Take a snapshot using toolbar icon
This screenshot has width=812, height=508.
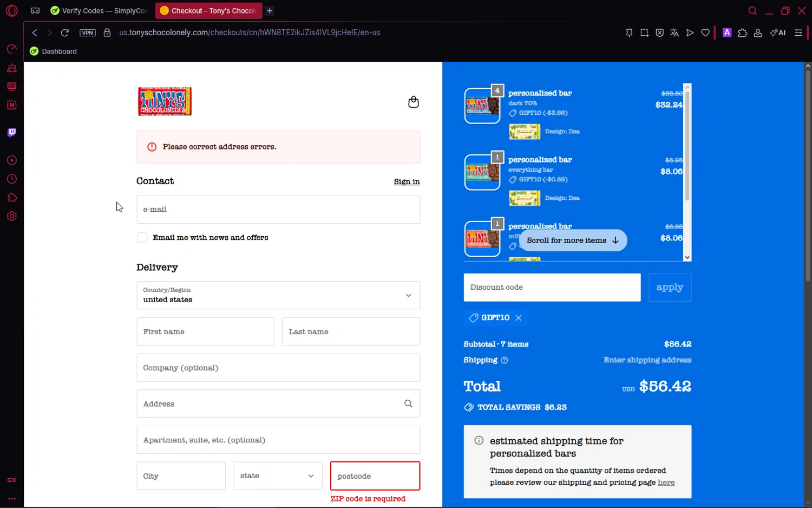pos(644,32)
